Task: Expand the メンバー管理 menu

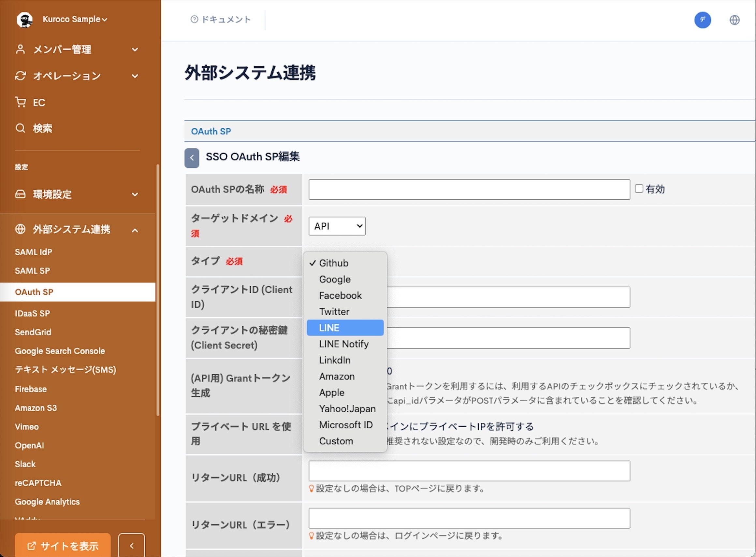Action: point(135,50)
